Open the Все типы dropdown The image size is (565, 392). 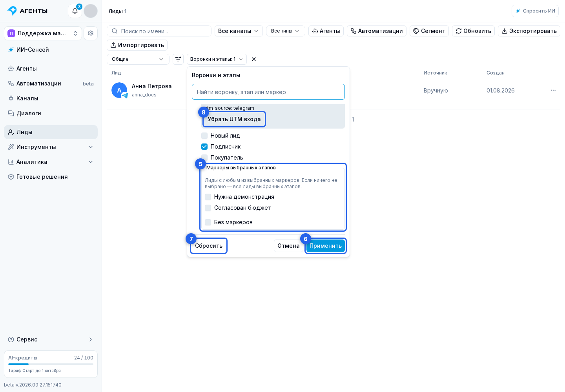(286, 31)
